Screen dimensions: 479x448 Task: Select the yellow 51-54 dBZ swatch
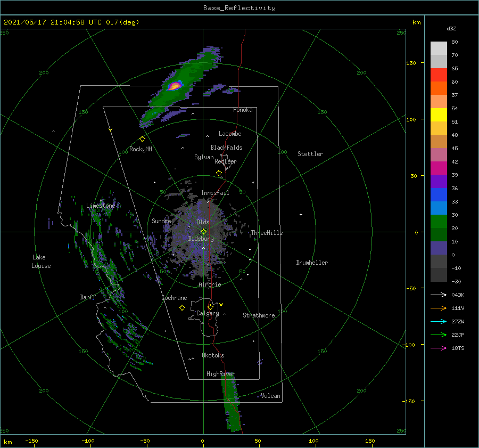pos(439,115)
